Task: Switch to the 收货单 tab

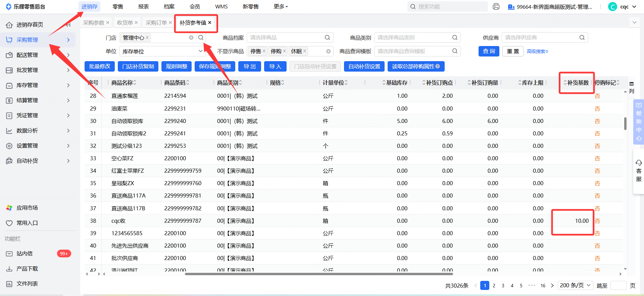Action: point(125,23)
